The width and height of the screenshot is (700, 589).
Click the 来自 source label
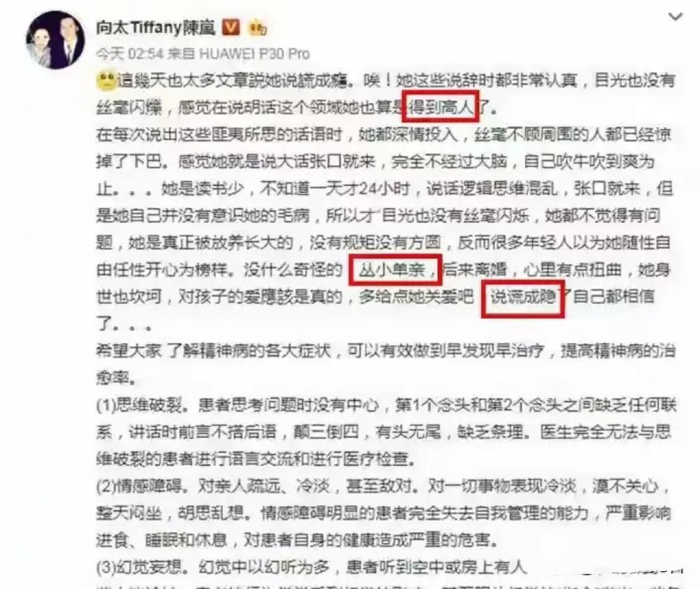(180, 54)
